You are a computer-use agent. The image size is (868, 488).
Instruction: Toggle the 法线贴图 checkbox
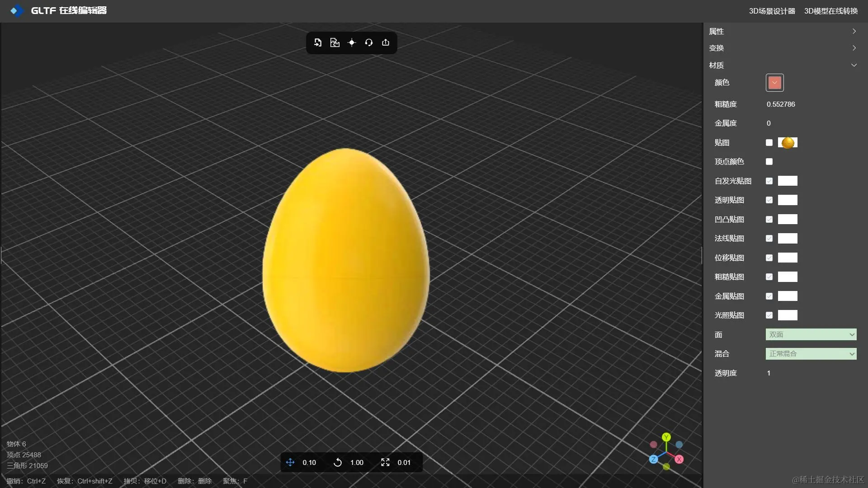pos(769,239)
